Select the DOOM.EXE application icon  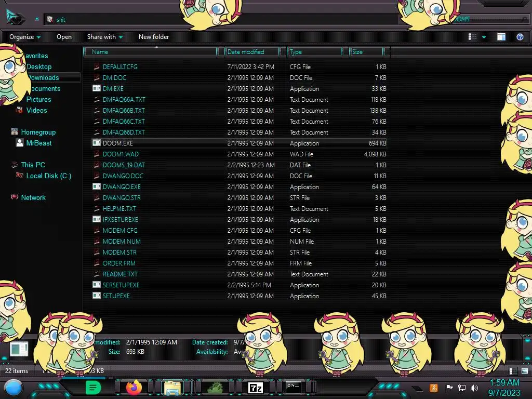(x=97, y=143)
